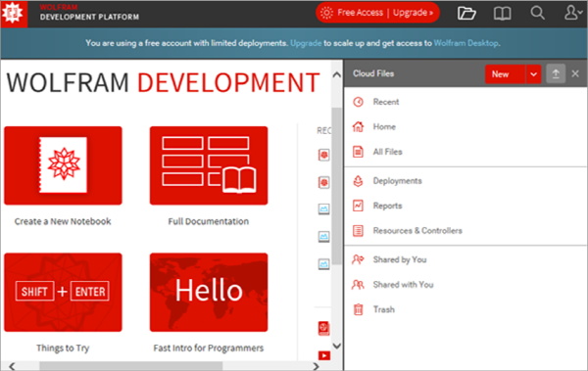This screenshot has height=371, width=588.
Task: Open the user account menu icon
Action: pyautogui.click(x=573, y=13)
